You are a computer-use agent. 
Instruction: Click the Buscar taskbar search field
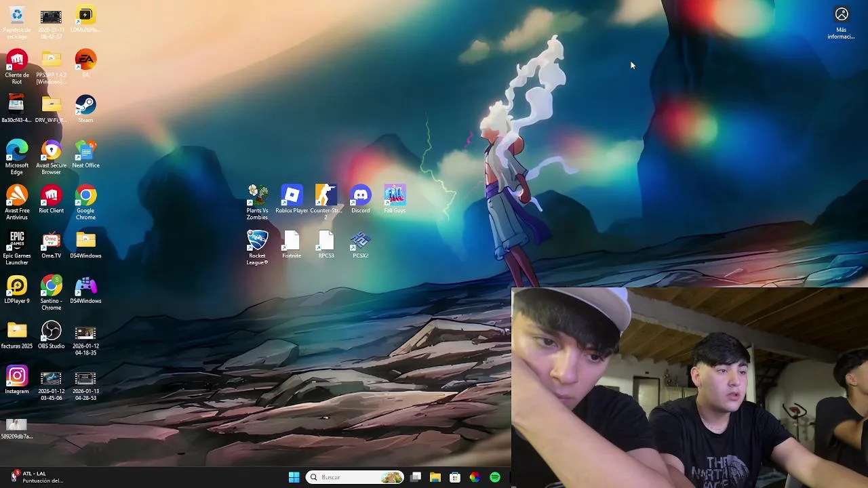354,477
